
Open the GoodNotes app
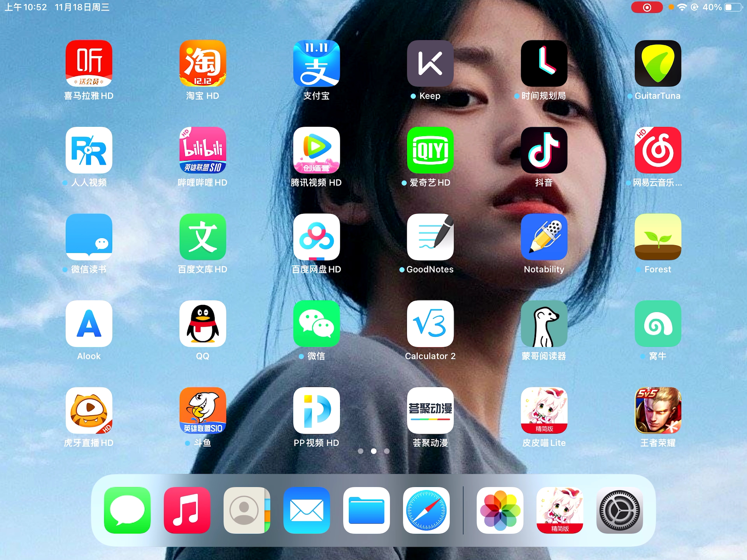coord(430,236)
